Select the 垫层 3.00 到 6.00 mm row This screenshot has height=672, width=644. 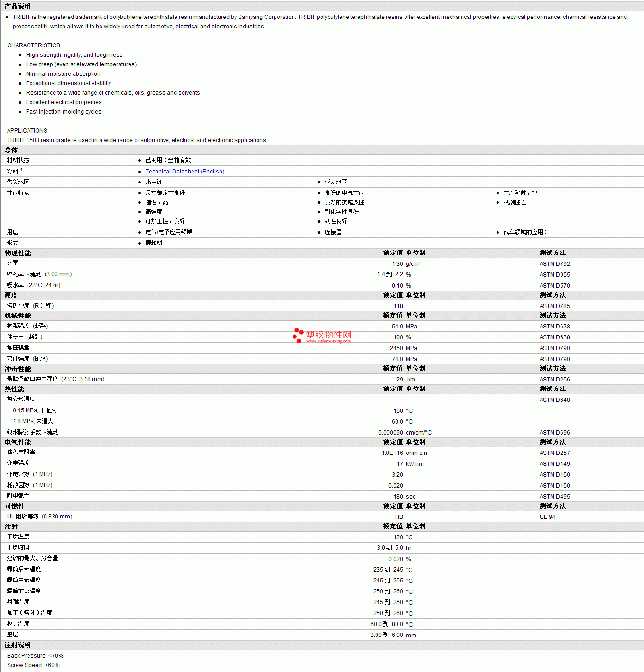pyautogui.click(x=322, y=635)
